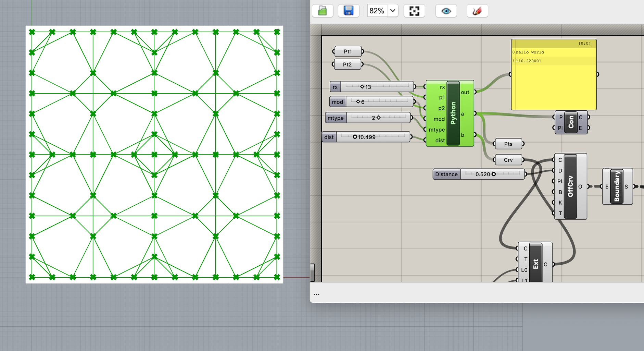Image resolution: width=644 pixels, height=351 pixels.
Task: Click inside the 82% zoom value field
Action: pyautogui.click(x=376, y=11)
